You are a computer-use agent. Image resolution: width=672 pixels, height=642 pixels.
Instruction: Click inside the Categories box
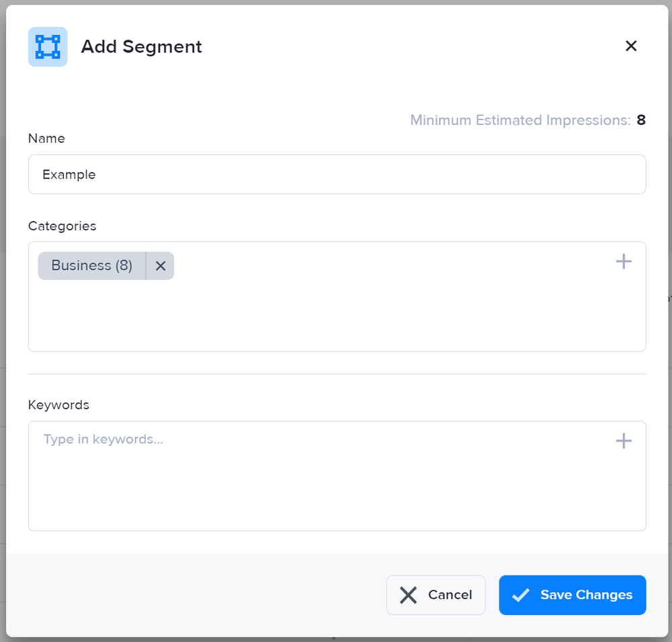coord(337,296)
